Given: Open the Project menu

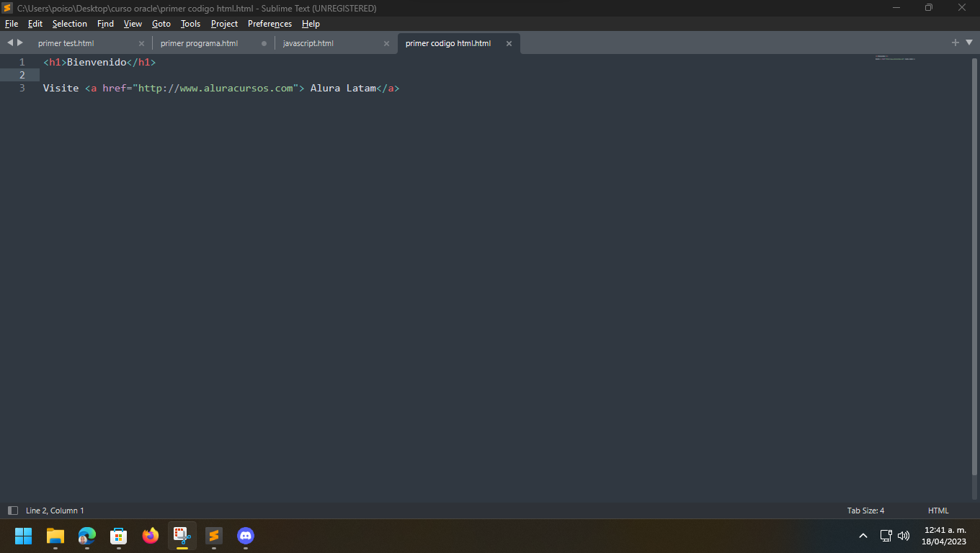Looking at the screenshot, I should [224, 24].
